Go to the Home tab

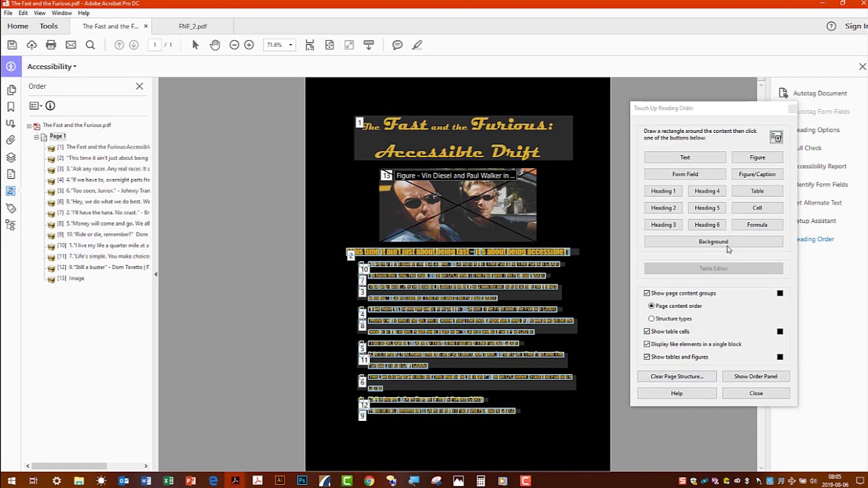[x=18, y=26]
